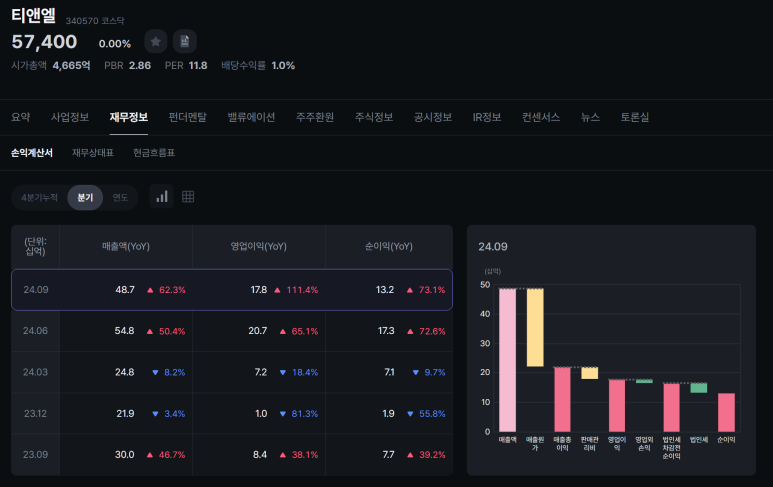Click the 배당수익률 1.0% value
The width and height of the screenshot is (773, 487).
(283, 66)
